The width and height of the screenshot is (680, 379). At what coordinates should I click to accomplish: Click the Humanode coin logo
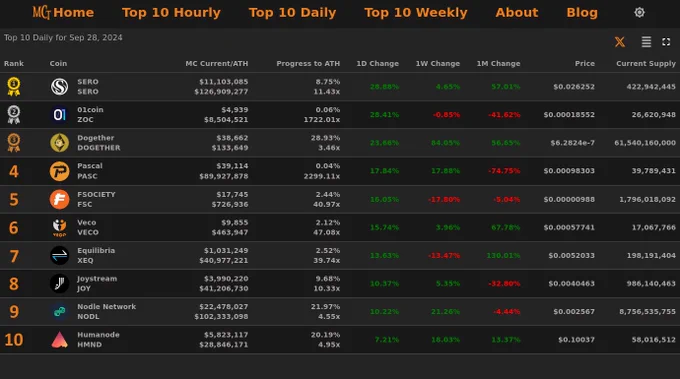click(59, 340)
